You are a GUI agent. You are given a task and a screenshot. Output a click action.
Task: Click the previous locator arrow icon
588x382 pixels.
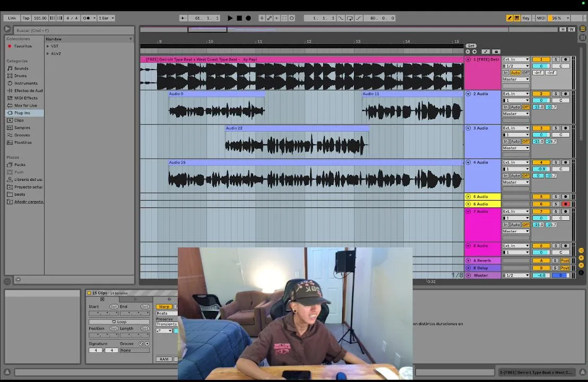(x=468, y=52)
